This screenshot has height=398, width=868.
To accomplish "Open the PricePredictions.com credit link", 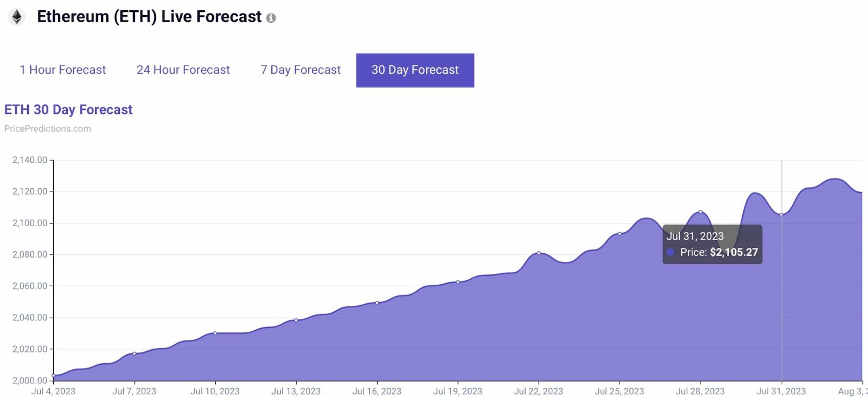I will [48, 129].
